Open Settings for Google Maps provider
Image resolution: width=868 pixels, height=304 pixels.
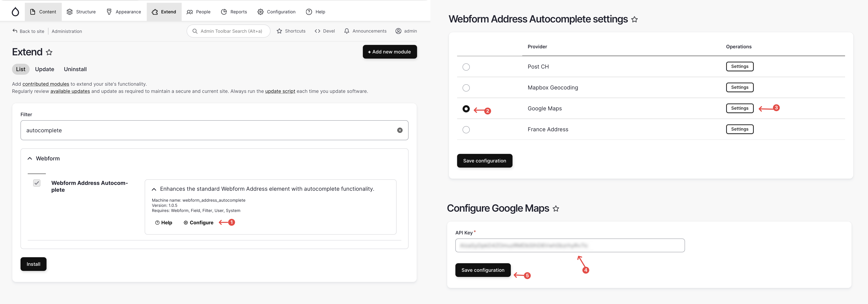click(739, 108)
